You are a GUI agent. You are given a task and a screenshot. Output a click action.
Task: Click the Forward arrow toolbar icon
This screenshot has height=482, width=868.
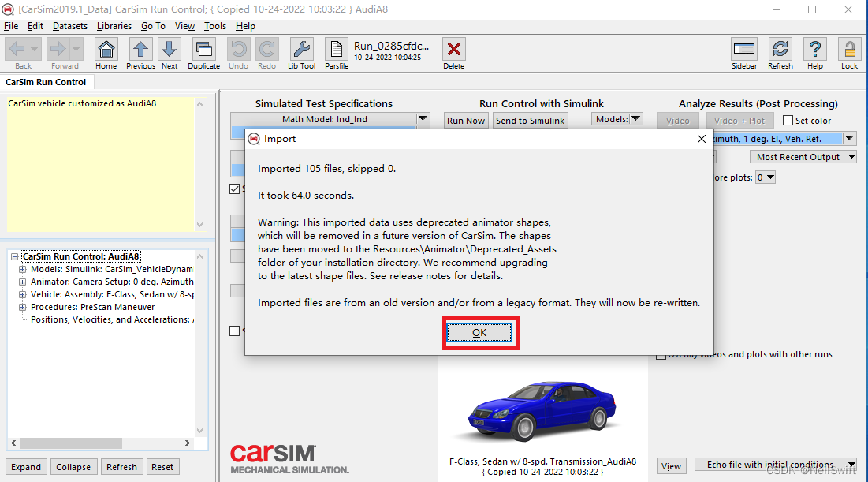click(x=58, y=50)
